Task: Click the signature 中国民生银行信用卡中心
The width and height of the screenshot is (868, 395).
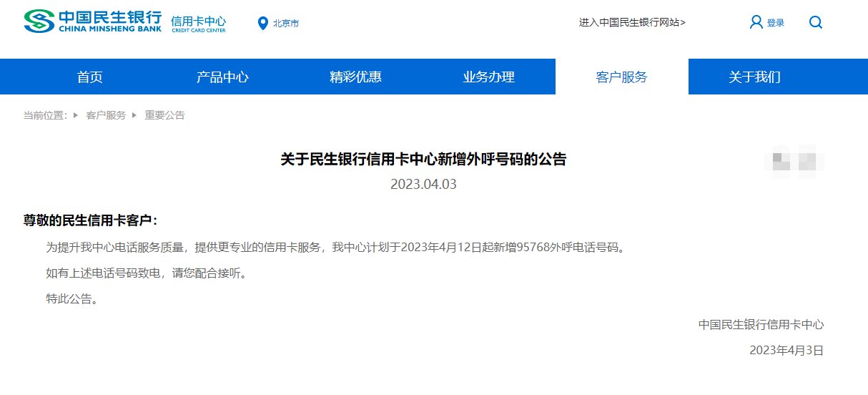Action: [x=761, y=325]
